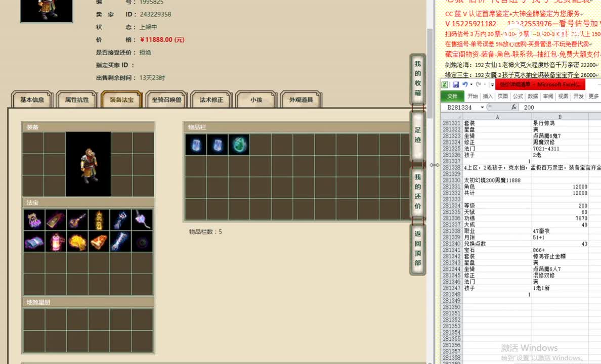
Task: Open the 文件 menu in Excel
Action: point(452,96)
